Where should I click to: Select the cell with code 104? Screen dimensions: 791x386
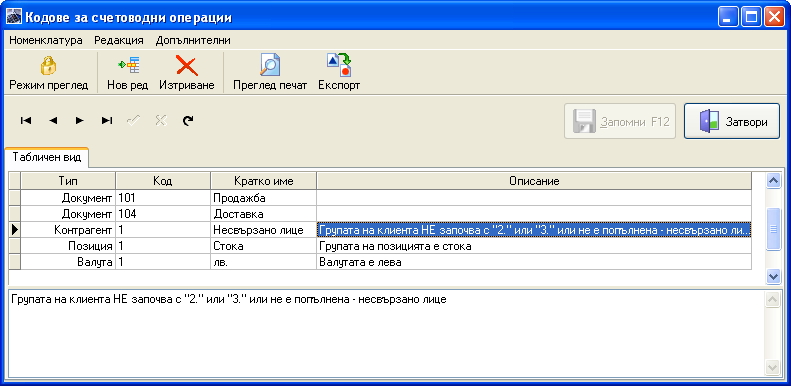pos(163,214)
